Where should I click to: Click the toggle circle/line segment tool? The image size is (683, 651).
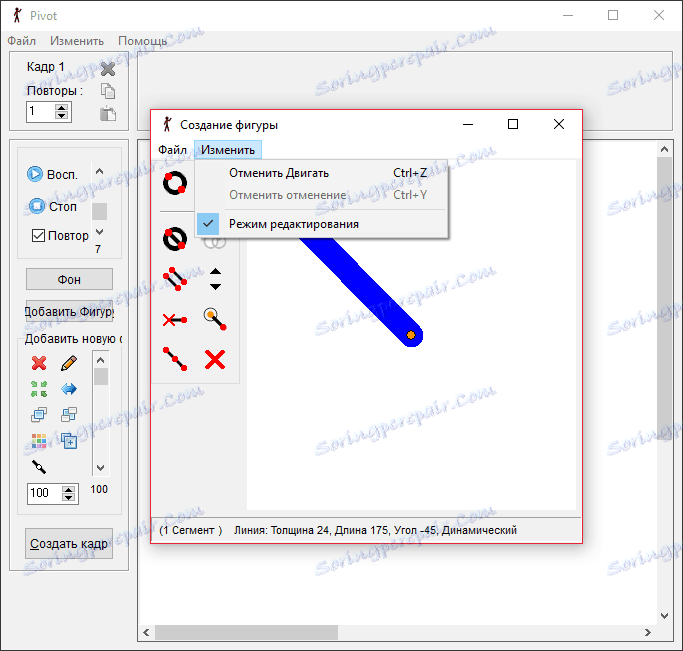(x=175, y=239)
